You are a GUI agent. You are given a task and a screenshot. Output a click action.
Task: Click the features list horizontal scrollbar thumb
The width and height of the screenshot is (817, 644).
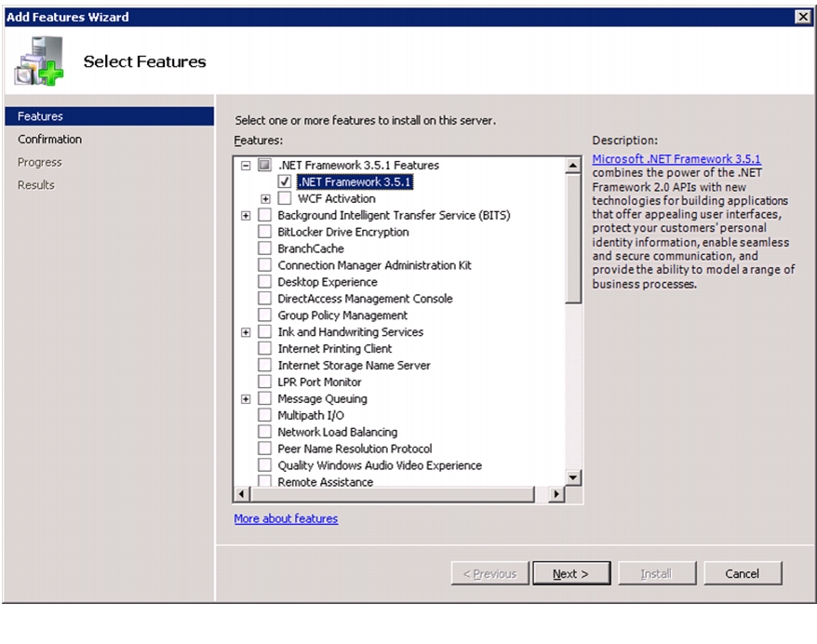(x=393, y=494)
